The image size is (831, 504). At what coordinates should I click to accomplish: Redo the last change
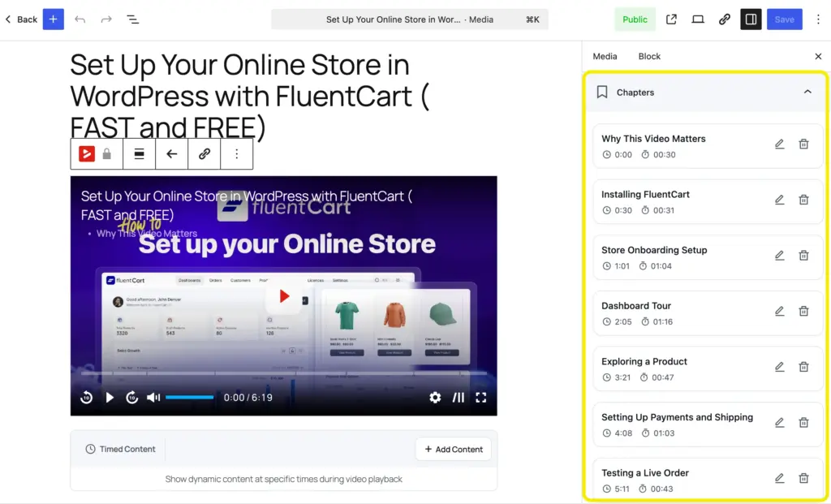(x=106, y=19)
